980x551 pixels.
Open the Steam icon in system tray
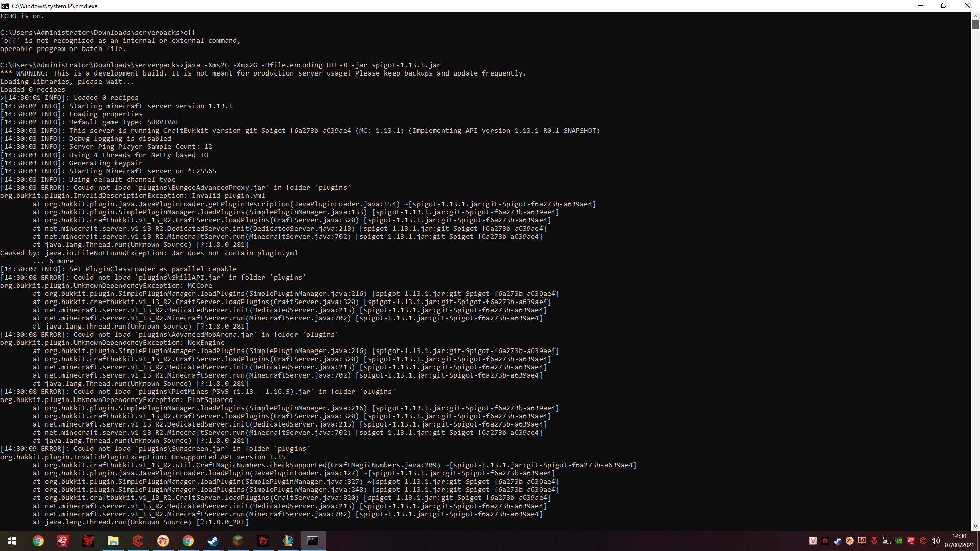coord(838,541)
